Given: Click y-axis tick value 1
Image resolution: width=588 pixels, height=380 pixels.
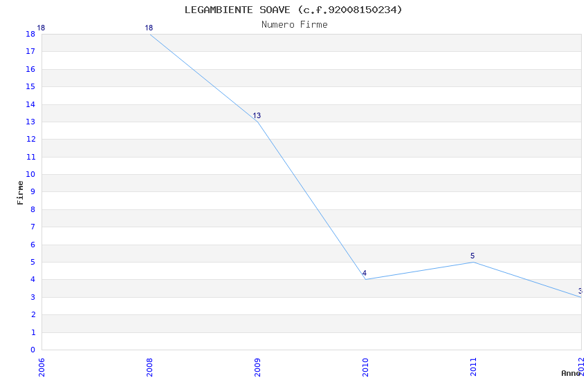Looking at the screenshot, I should (x=33, y=332).
